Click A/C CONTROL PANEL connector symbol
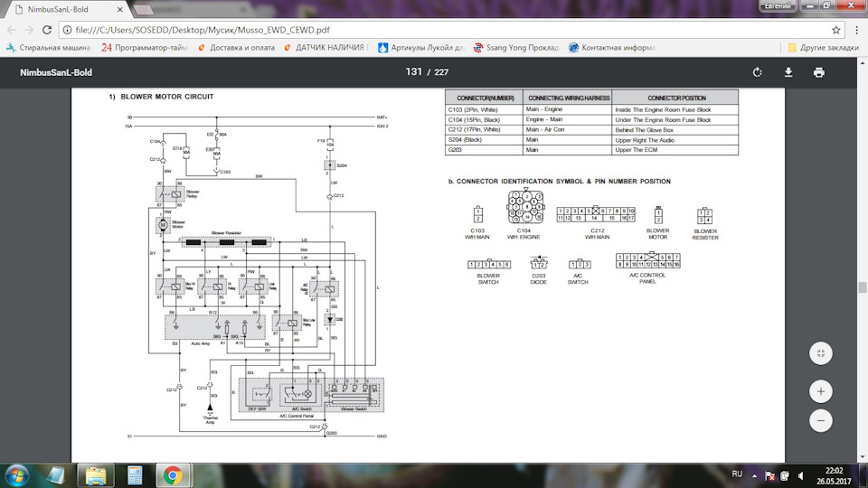Viewport: 868px width, 488px height. 647,260
